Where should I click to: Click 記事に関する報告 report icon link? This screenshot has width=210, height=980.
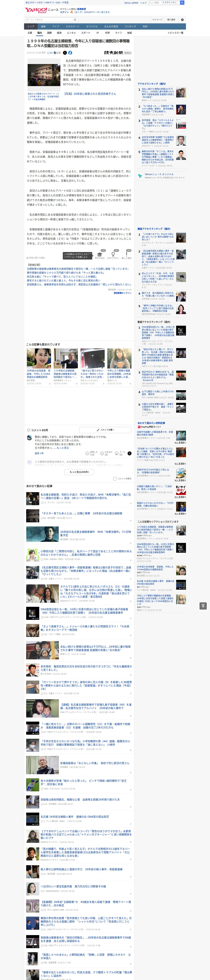[35, 258]
